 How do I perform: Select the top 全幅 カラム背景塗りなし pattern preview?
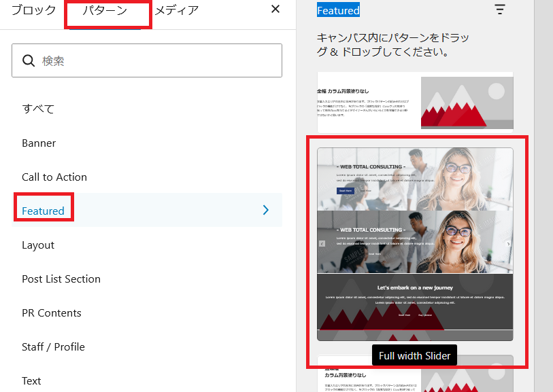[x=415, y=102]
